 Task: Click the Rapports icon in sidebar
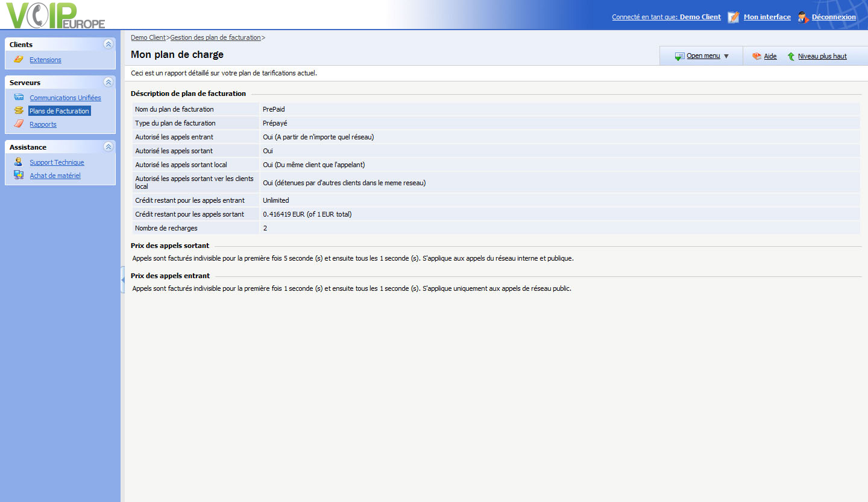(x=19, y=124)
